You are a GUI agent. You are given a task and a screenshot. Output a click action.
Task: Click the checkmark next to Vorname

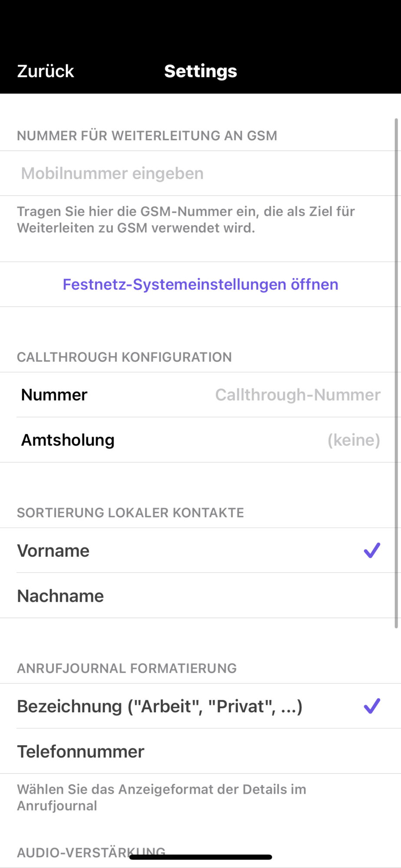[372, 550]
